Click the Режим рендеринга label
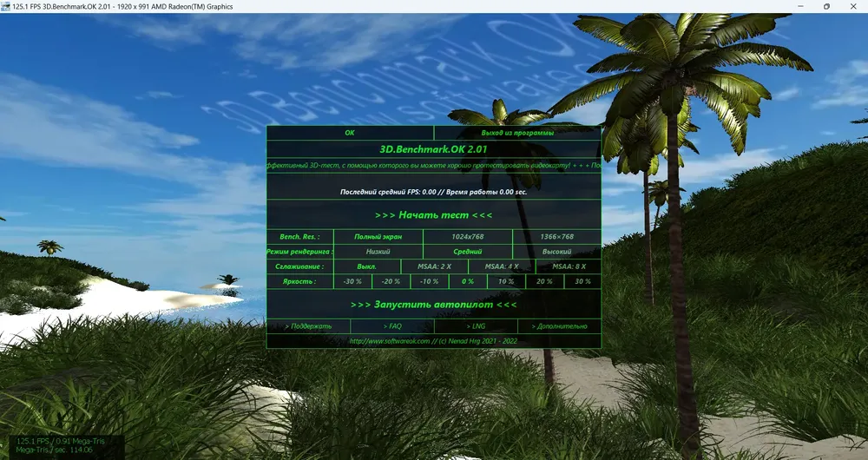The width and height of the screenshot is (868, 460). pyautogui.click(x=299, y=252)
